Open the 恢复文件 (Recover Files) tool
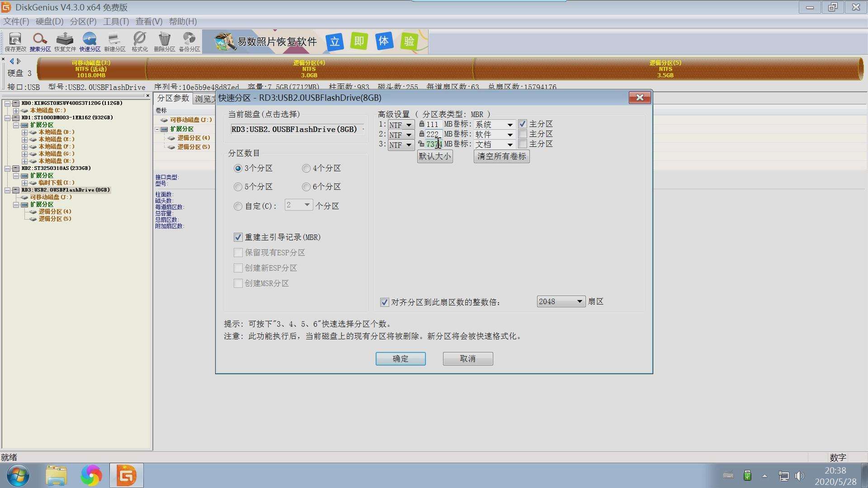Screen dimensions: 868x488 [x=65, y=42]
